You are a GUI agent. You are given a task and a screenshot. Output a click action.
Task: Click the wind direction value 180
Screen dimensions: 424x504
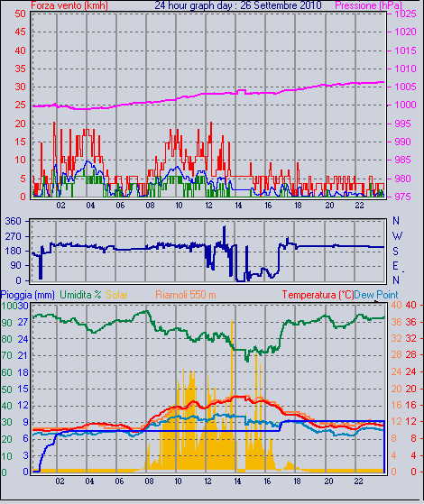pyautogui.click(x=14, y=251)
